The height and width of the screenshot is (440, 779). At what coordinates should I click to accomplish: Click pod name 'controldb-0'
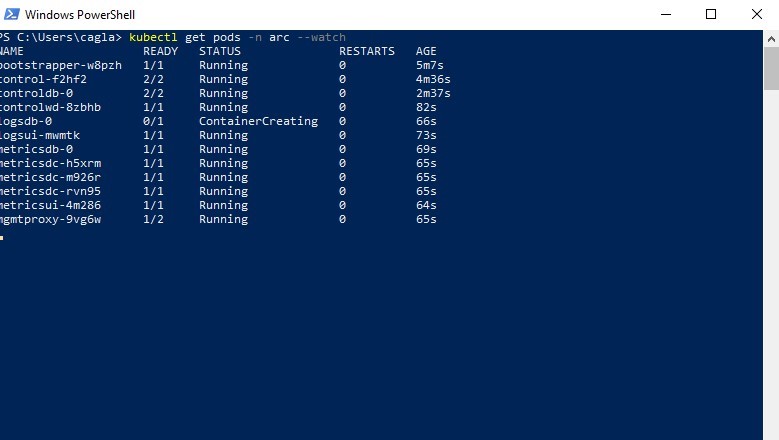(36, 93)
